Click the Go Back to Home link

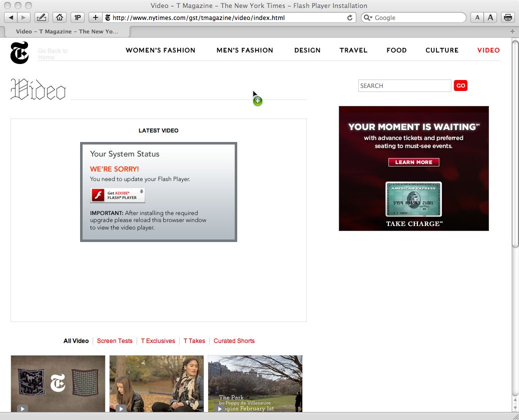click(53, 54)
